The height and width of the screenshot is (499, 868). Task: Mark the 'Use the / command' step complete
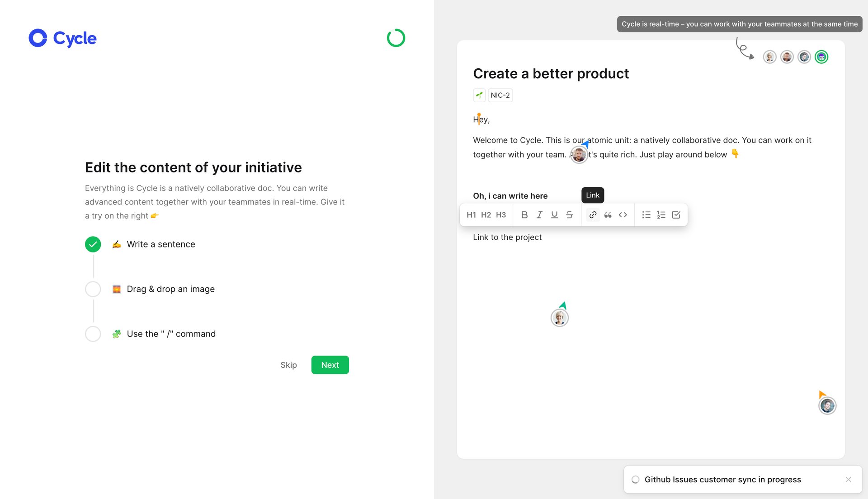[93, 334]
